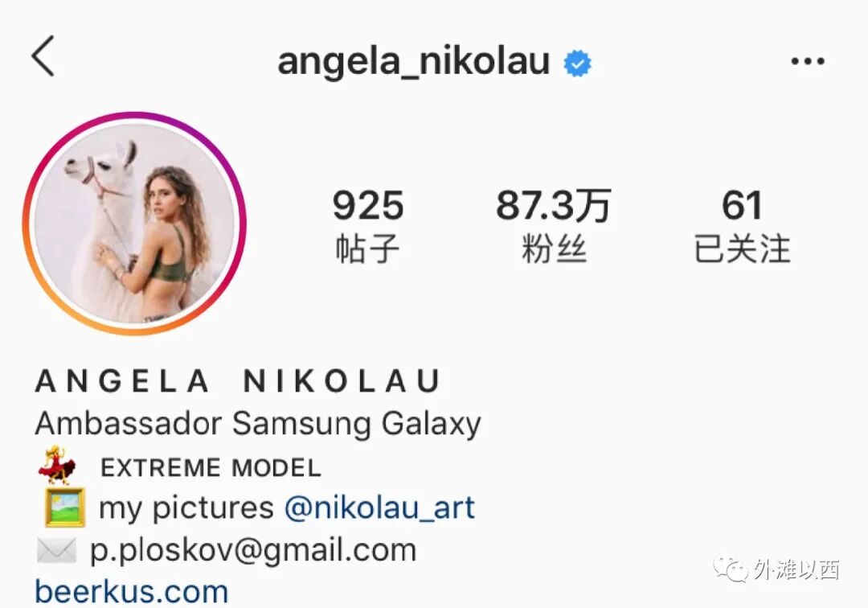Open the @nikolau_art mention link
The image size is (868, 608).
(379, 507)
